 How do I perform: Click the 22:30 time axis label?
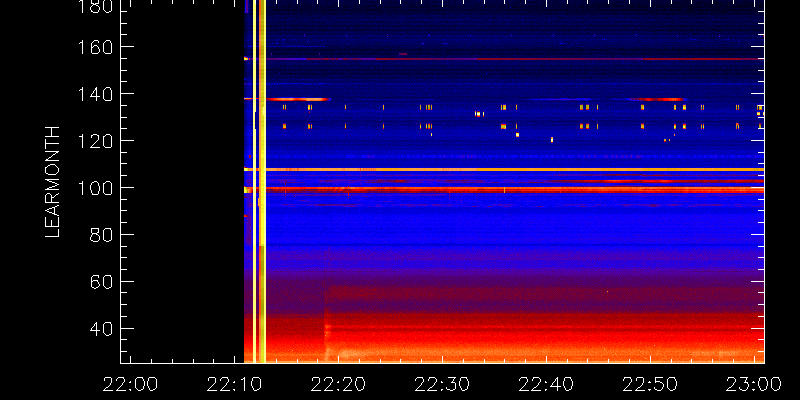click(442, 384)
